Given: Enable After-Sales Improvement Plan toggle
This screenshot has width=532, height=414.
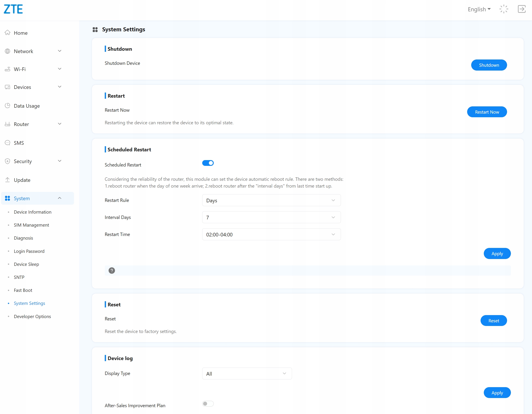Looking at the screenshot, I should 208,404.
